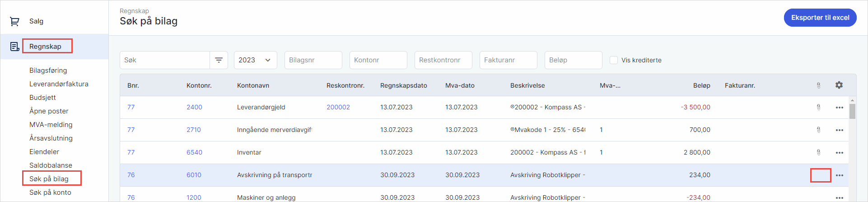This screenshot has width=868, height=202.
Task: Click the Regnskap ledger icon in sidebar
Action: (14, 47)
